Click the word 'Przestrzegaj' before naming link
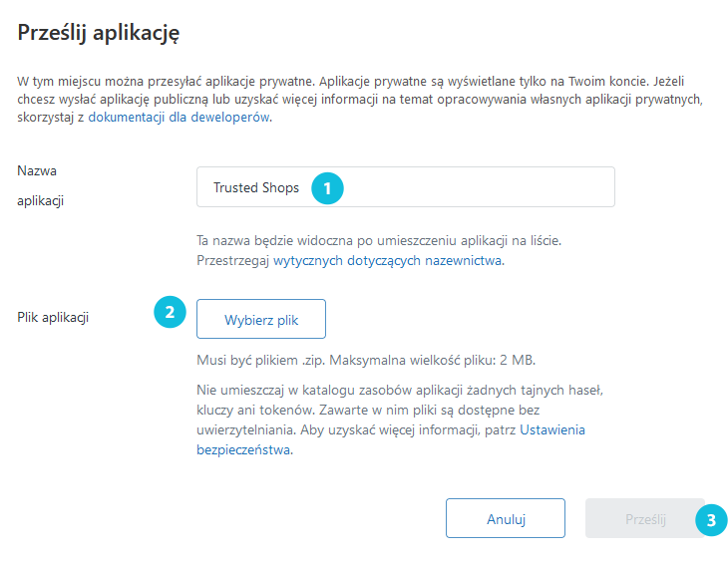 (x=233, y=261)
